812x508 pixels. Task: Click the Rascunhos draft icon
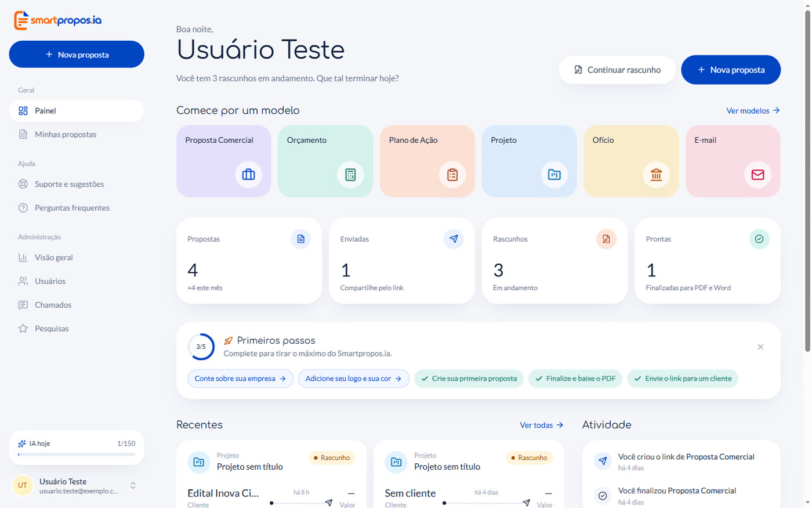click(606, 239)
